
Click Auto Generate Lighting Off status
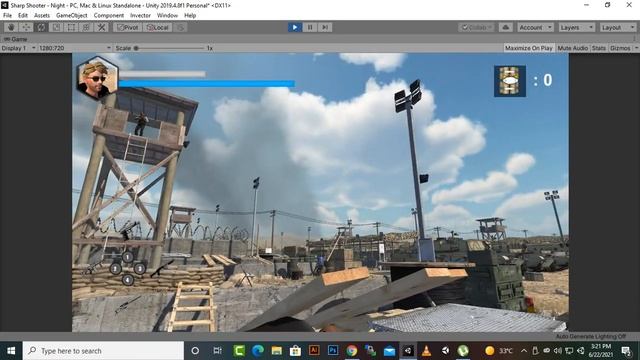(590, 336)
